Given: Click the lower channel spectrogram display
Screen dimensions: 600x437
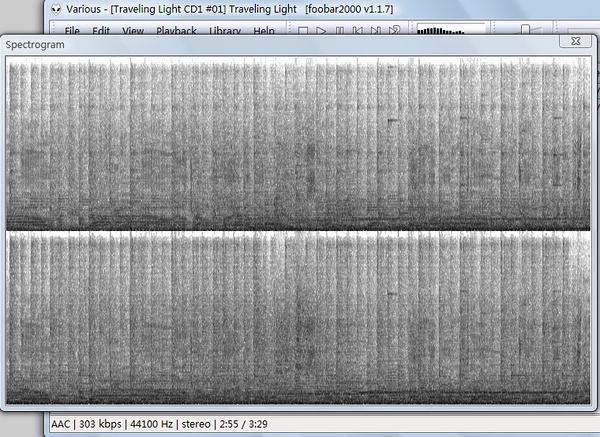Looking at the screenshot, I should [298, 318].
